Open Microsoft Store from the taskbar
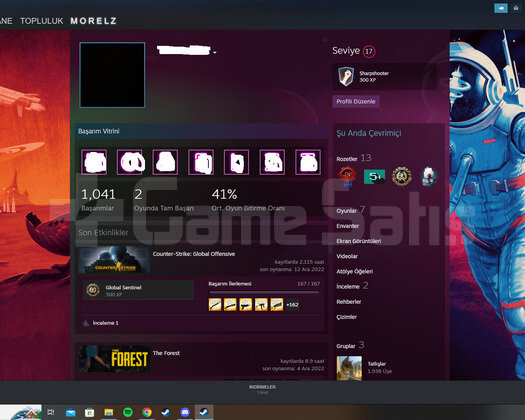 pyautogui.click(x=89, y=412)
